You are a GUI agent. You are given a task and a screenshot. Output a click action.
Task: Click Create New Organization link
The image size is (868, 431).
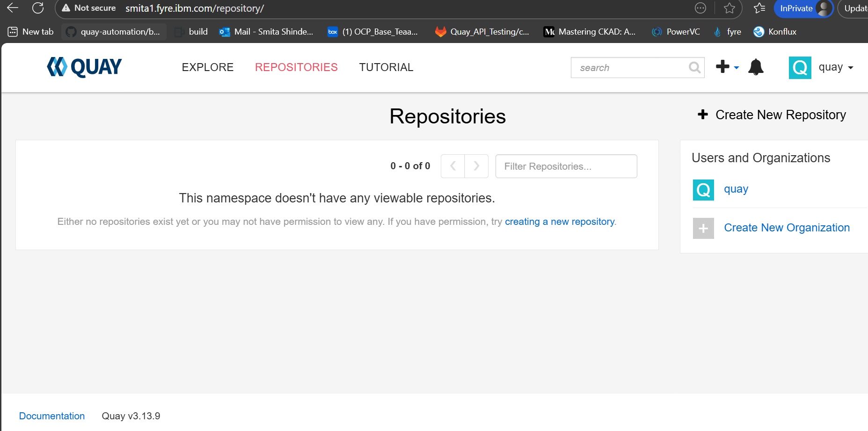[787, 228]
